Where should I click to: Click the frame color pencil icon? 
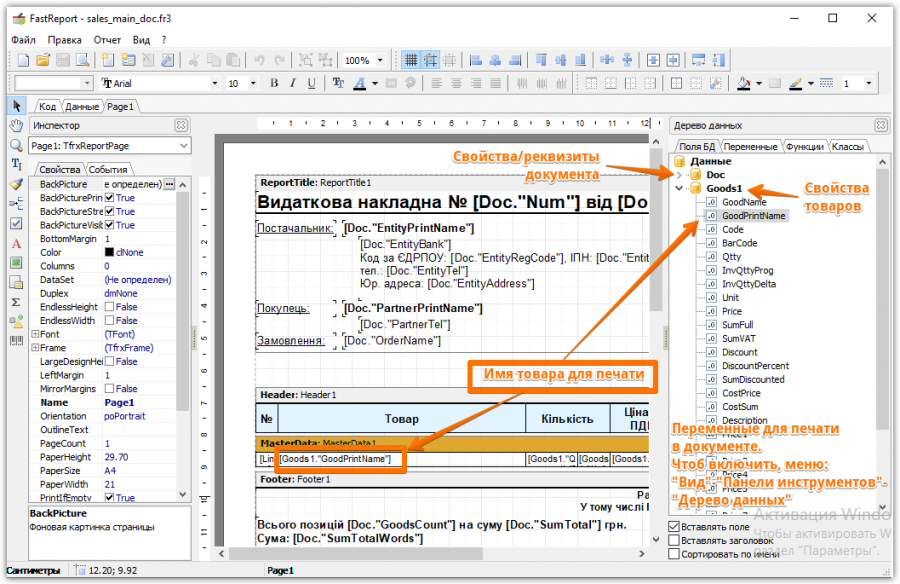(796, 83)
